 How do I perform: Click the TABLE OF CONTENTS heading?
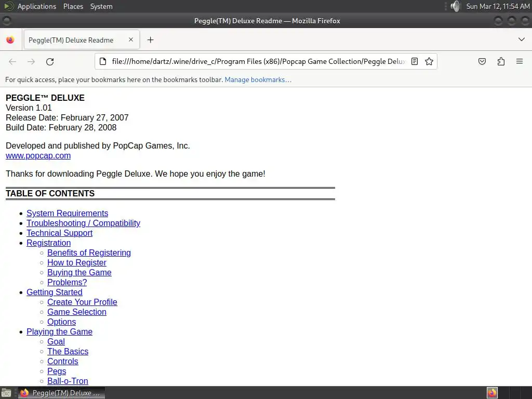pyautogui.click(x=50, y=193)
